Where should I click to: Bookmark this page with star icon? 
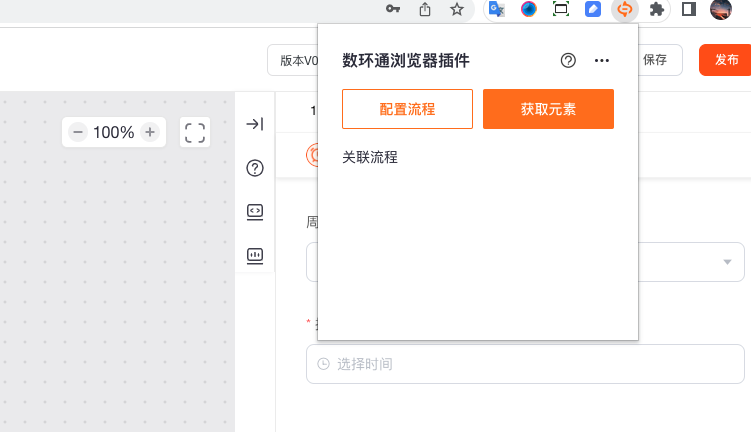pos(456,9)
